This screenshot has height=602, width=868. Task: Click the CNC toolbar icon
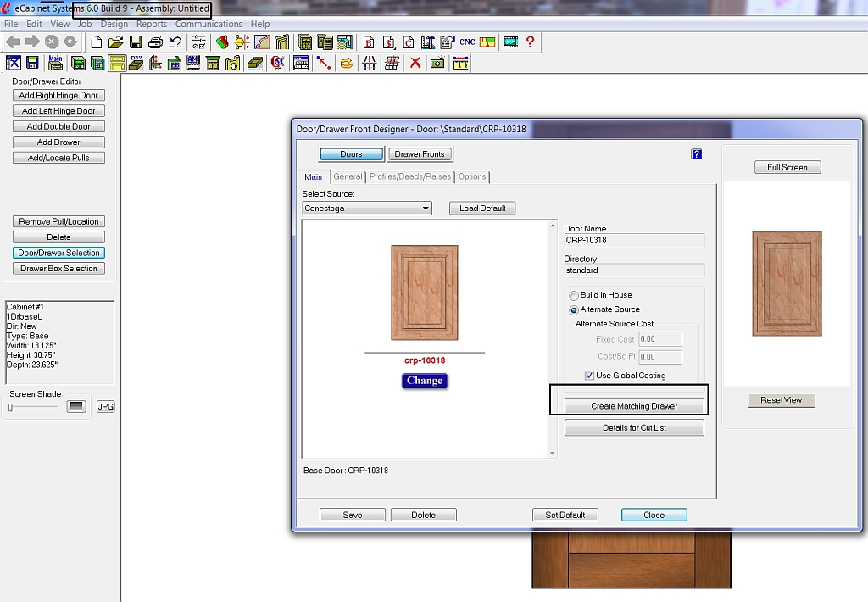tap(467, 42)
